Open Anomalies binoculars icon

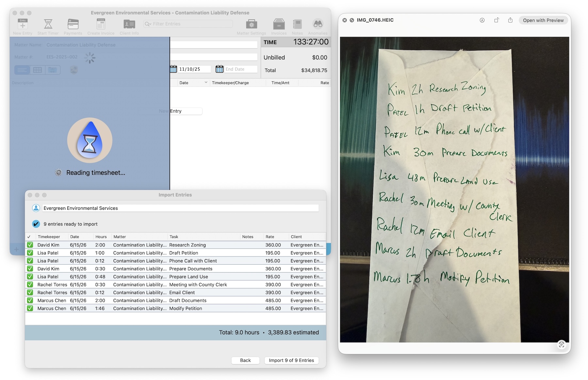pyautogui.click(x=318, y=24)
